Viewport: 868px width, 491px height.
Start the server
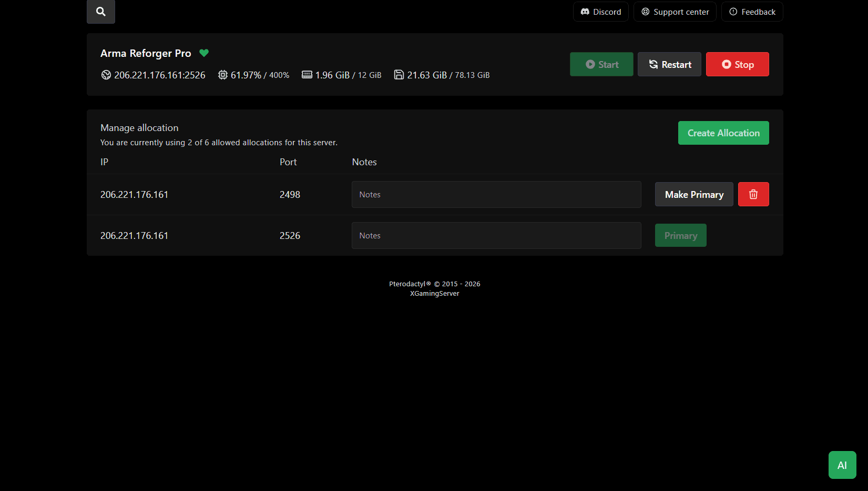pos(601,64)
